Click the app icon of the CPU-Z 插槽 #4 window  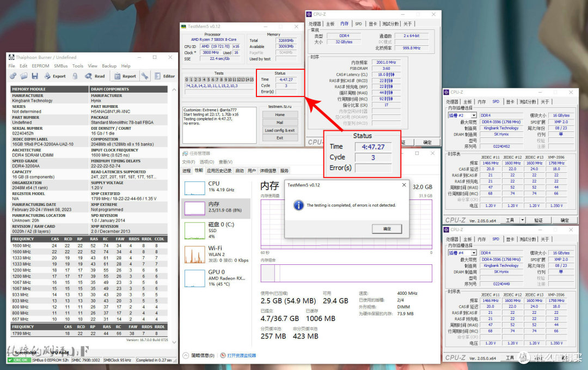coord(446,229)
